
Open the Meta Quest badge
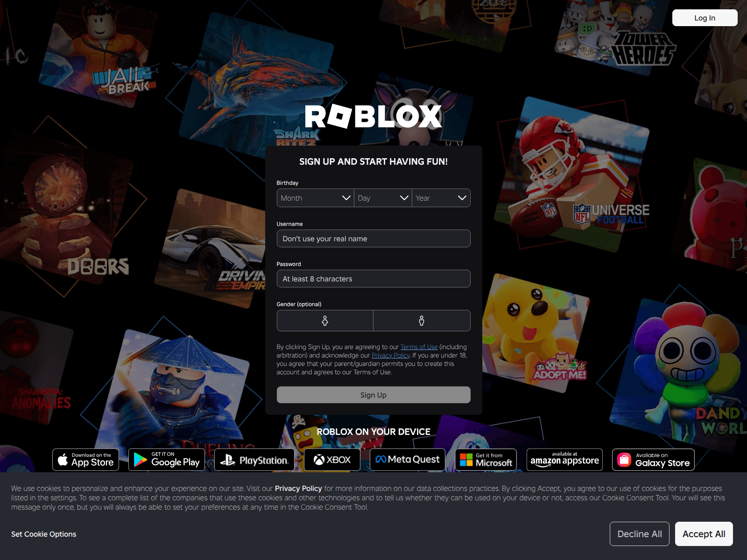point(408,460)
